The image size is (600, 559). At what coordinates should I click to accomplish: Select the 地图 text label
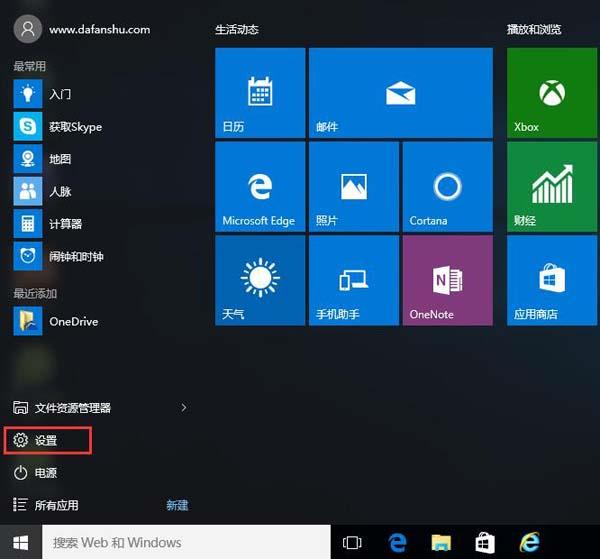pyautogui.click(x=60, y=159)
